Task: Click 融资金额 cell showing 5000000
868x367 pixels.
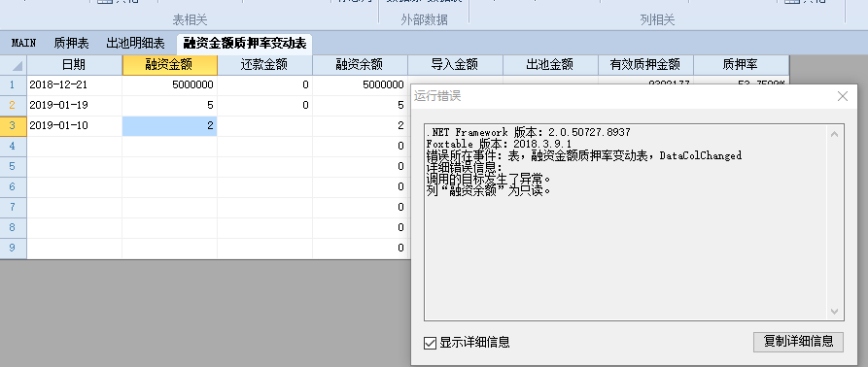Action: pos(169,85)
